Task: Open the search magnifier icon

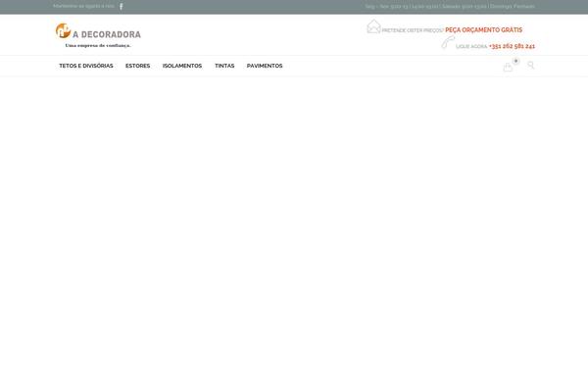Action: click(x=530, y=66)
